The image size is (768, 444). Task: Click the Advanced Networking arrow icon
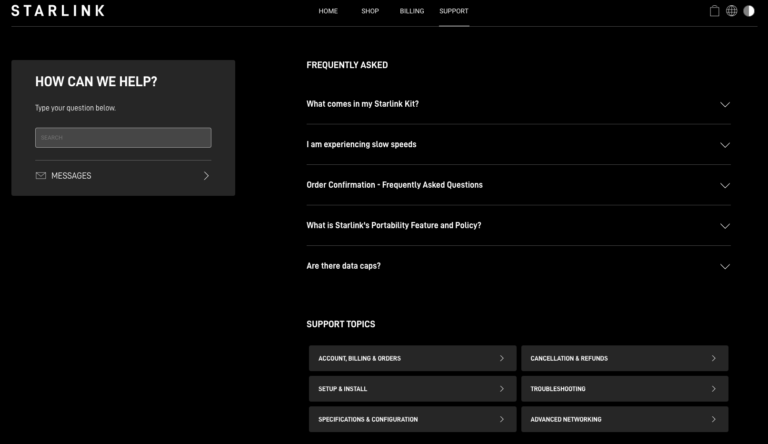point(713,419)
